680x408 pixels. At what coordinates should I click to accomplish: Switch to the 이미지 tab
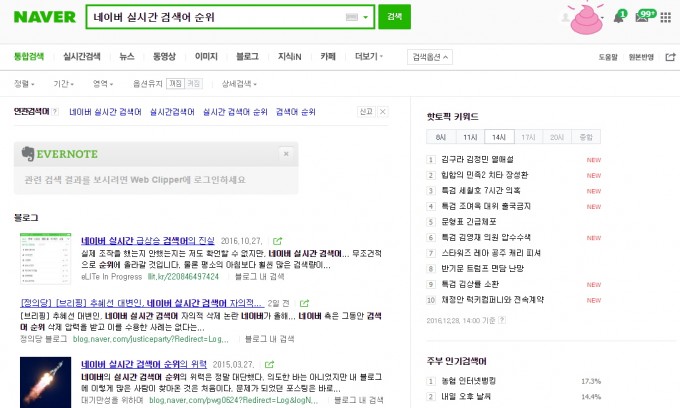pos(206,56)
